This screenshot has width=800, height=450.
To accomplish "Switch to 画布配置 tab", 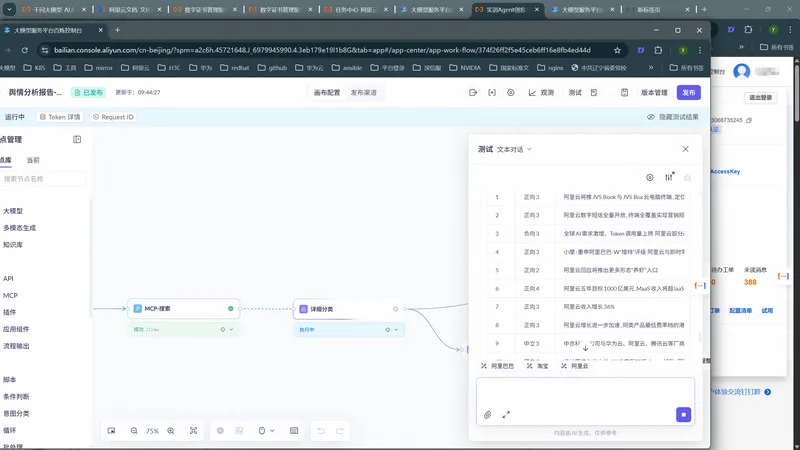I will pyautogui.click(x=327, y=93).
